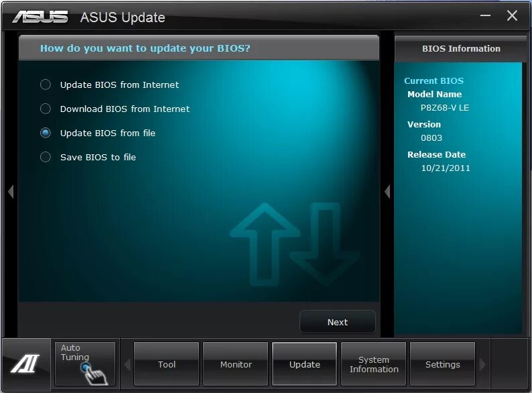Launch Auto Tuning
The image size is (532, 393).
tap(85, 364)
